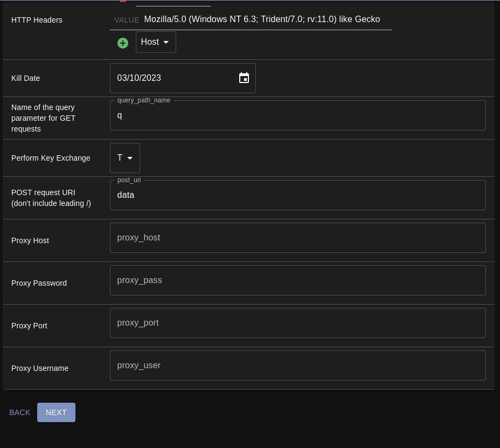Click the proxy_port input field
500x448 pixels.
(297, 323)
